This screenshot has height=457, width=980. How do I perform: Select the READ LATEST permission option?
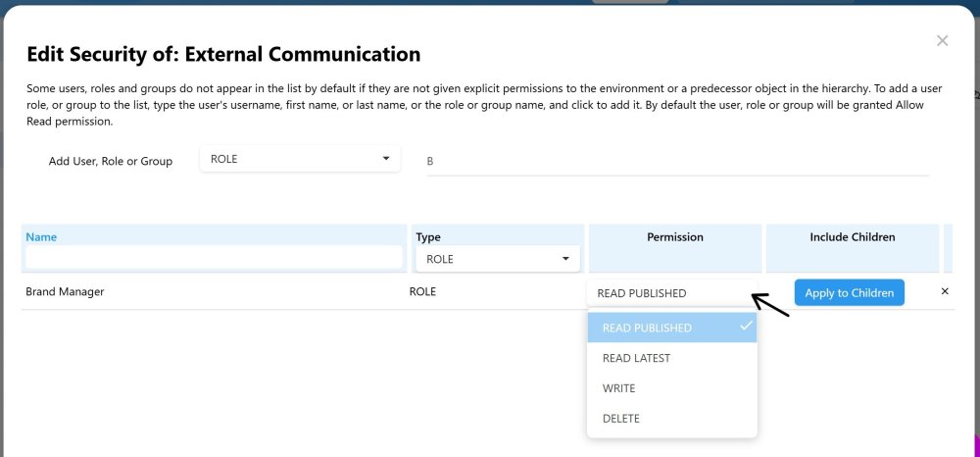[636, 358]
